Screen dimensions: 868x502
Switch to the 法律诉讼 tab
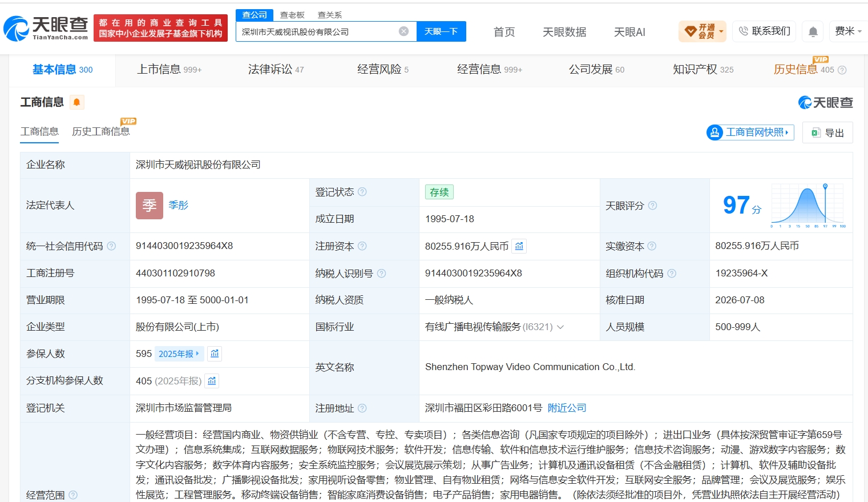point(276,70)
